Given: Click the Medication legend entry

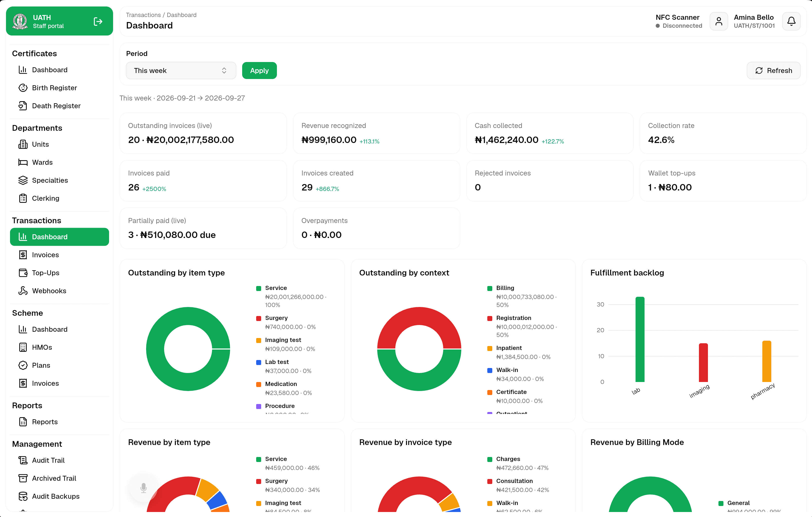Looking at the screenshot, I should coord(284,388).
